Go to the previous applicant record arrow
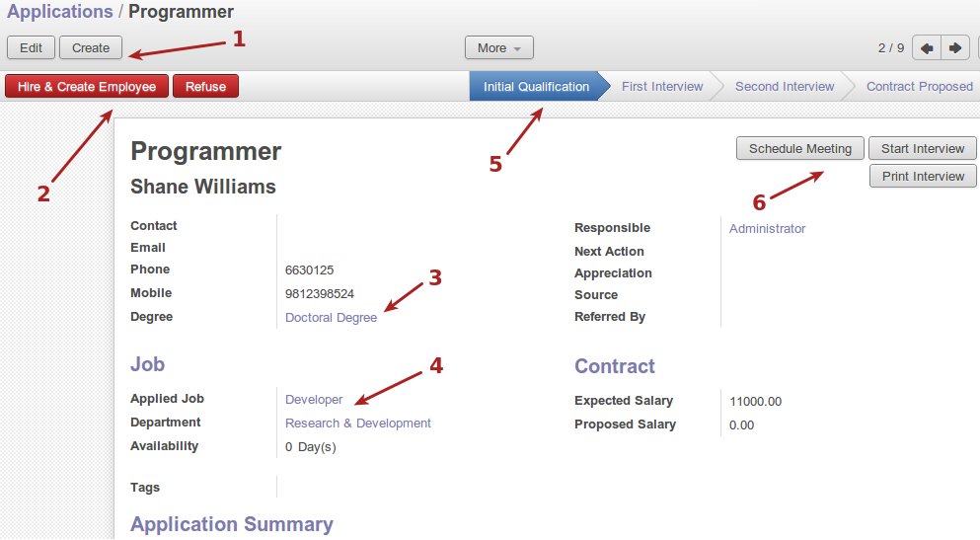The height and width of the screenshot is (540, 980). 927,48
